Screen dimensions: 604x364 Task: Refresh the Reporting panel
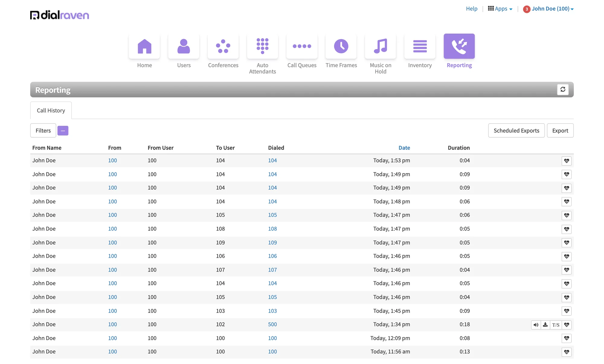(563, 89)
